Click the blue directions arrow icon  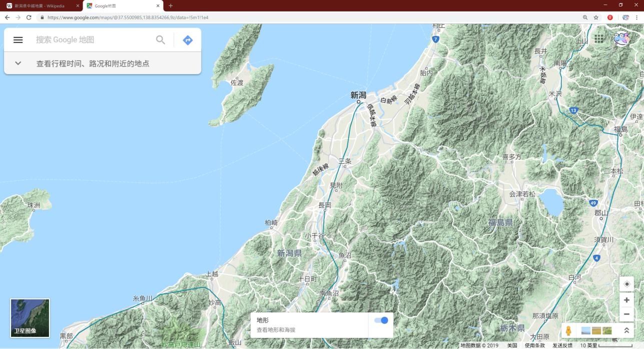(x=188, y=40)
